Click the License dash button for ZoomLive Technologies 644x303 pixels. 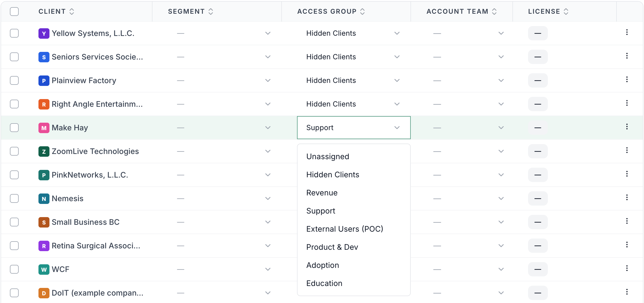click(538, 151)
